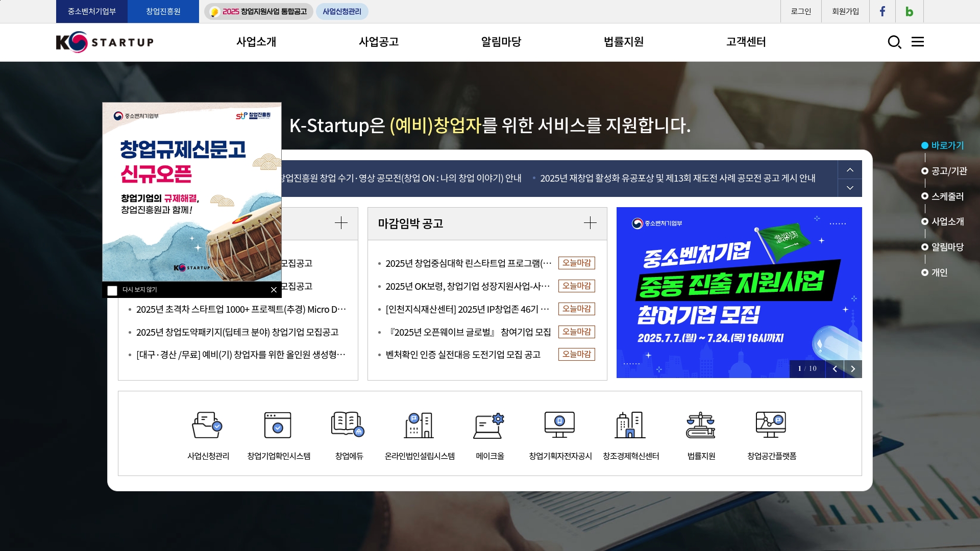Open the 법률지원 scales icon
The height and width of the screenshot is (551, 980).
tap(701, 425)
